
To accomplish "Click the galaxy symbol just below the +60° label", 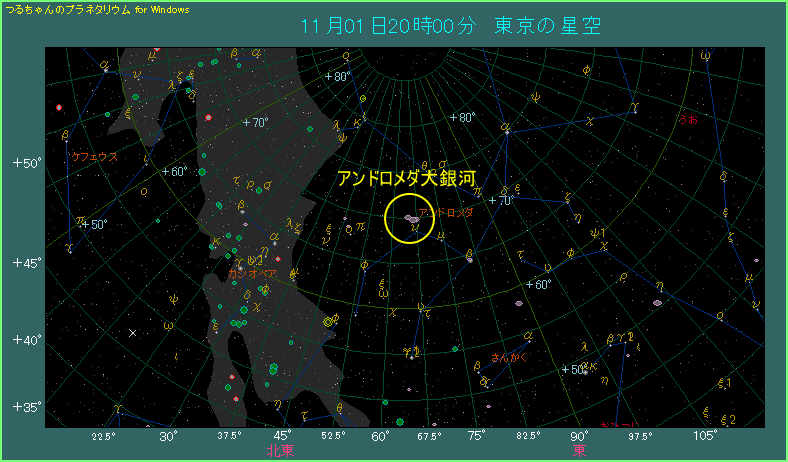I will click(519, 302).
